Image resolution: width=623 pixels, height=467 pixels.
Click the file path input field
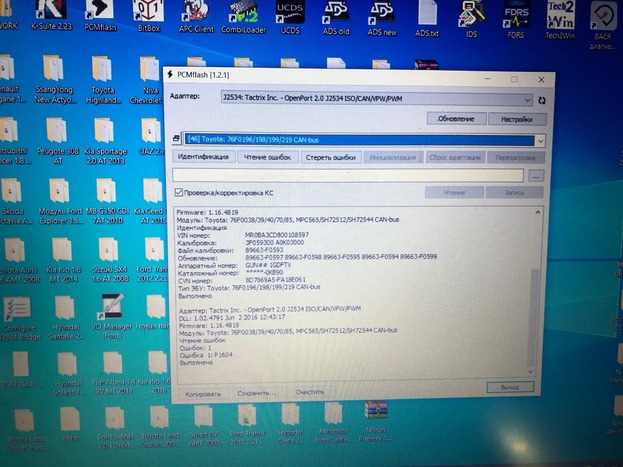(350, 175)
